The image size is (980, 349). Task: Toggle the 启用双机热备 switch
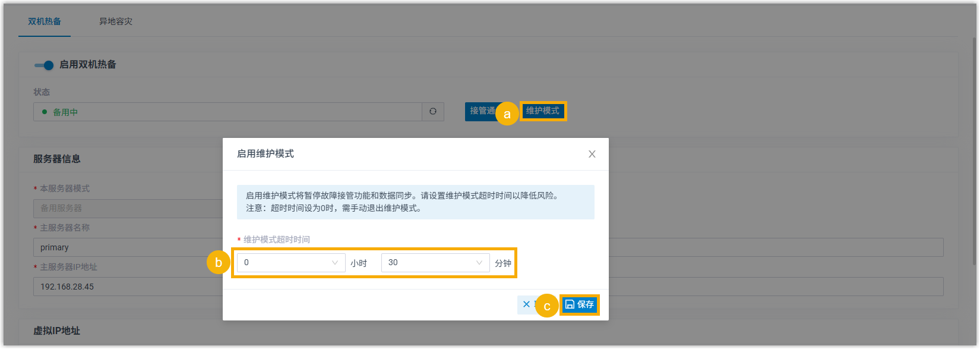tap(44, 65)
